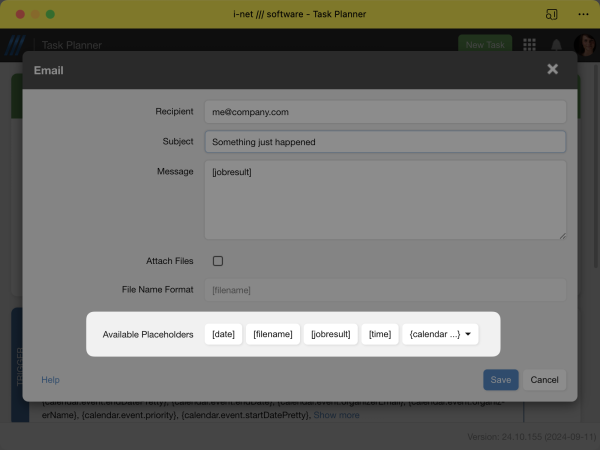
Task: Insert the [filename] placeholder
Action: [272, 334]
